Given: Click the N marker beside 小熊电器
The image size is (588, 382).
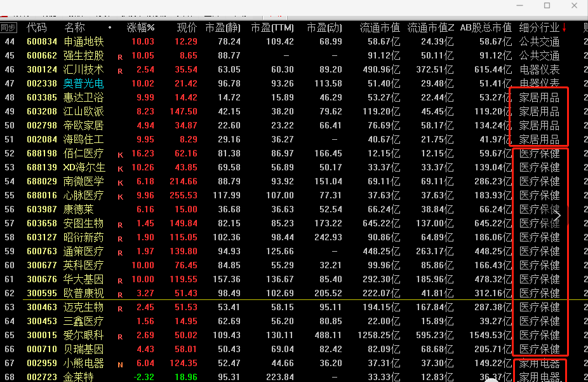Looking at the screenshot, I should (x=120, y=365).
